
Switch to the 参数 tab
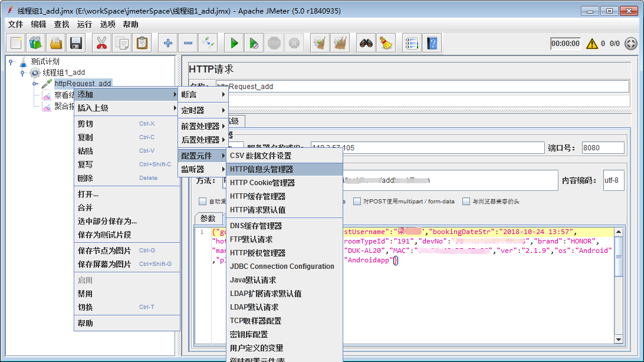tap(208, 218)
